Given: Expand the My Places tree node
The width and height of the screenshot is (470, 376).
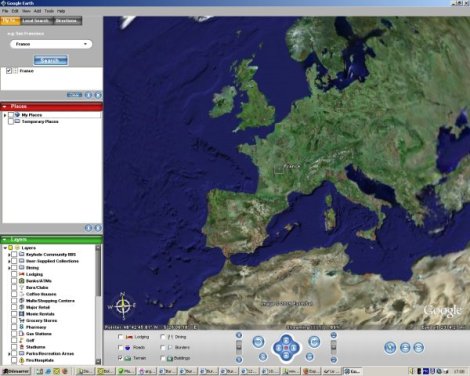Looking at the screenshot, I should coord(5,115).
